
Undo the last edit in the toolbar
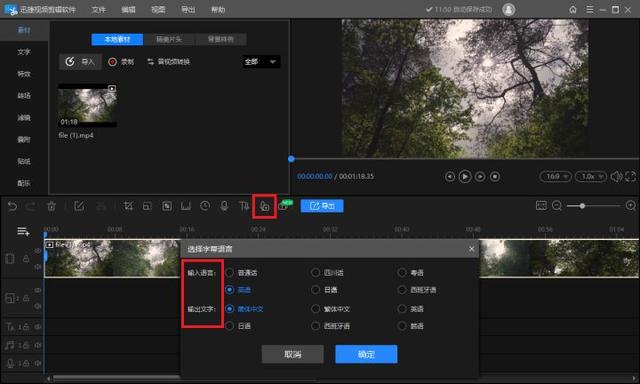(12, 206)
